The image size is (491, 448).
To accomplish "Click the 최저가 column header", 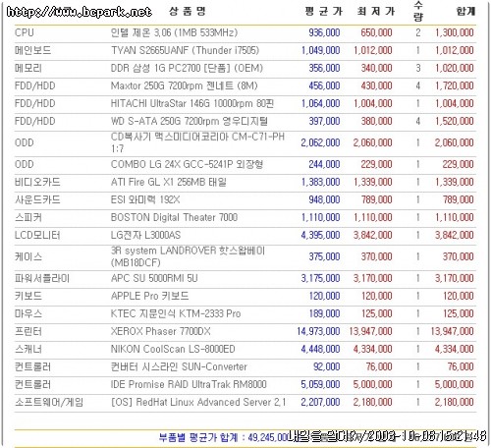I will pyautogui.click(x=376, y=11).
